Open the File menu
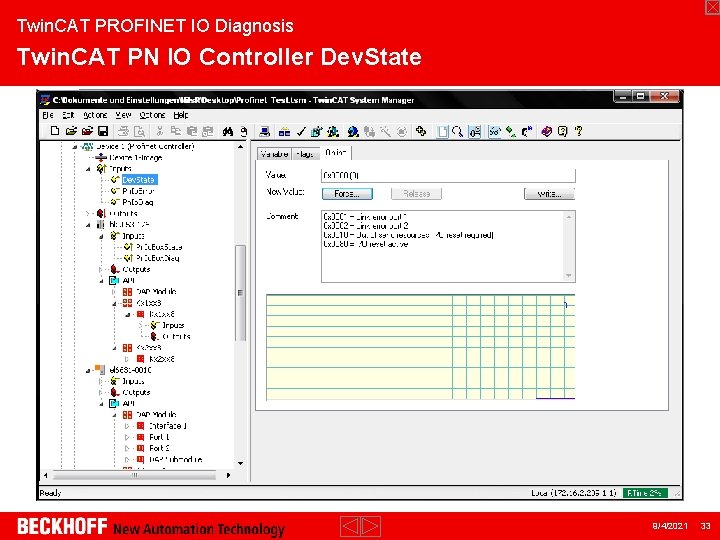The image size is (720, 540). pos(48,115)
